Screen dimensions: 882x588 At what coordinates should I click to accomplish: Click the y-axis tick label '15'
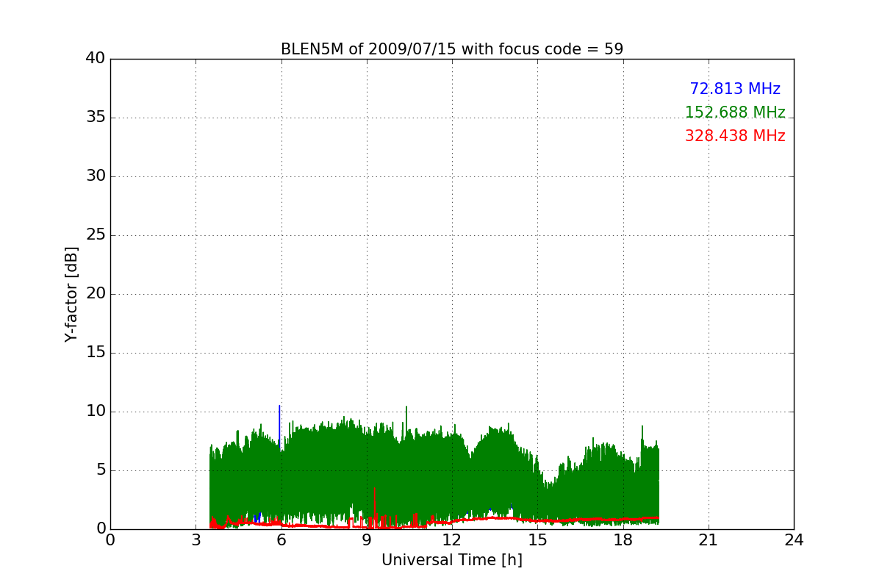coord(96,353)
